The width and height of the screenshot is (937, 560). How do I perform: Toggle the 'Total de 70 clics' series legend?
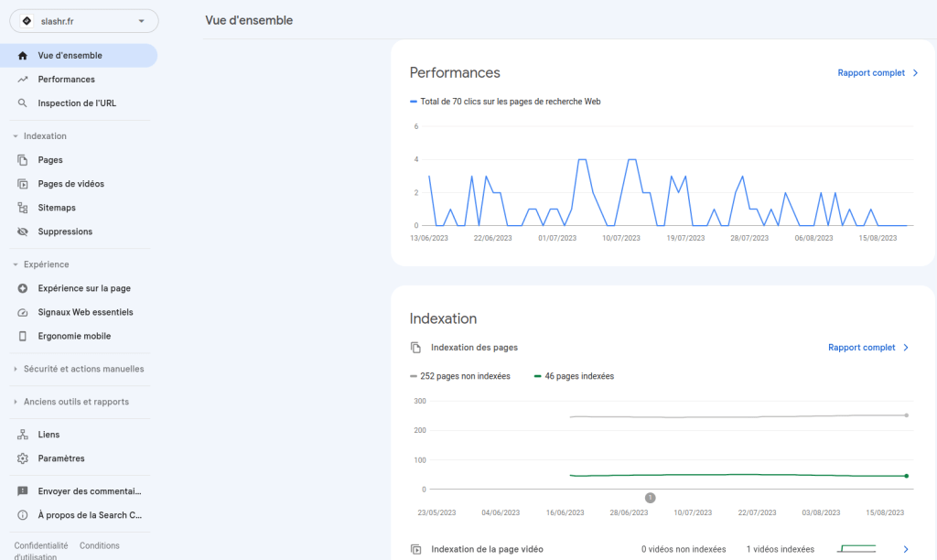pos(504,102)
